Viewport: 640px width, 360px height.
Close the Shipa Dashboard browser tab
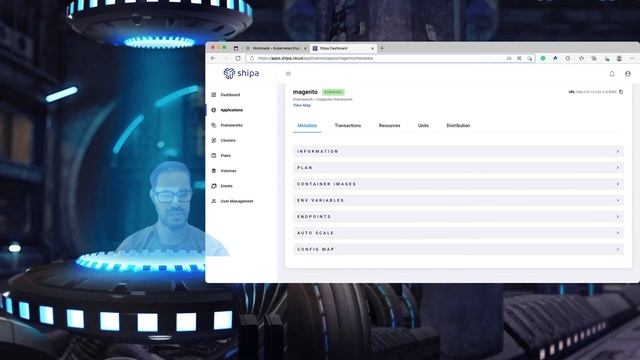[x=372, y=48]
